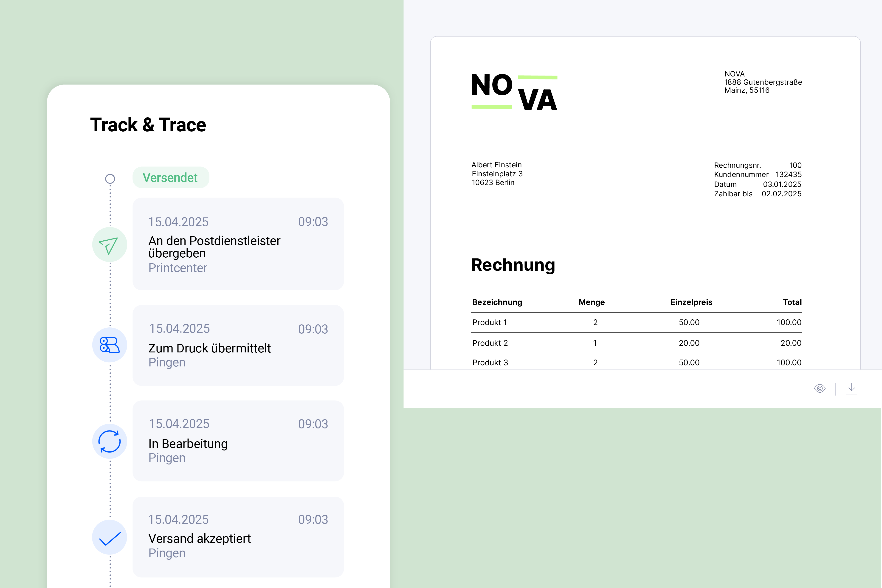Click the green Versendet status badge
Viewport: 882px width, 588px height.
171,177
